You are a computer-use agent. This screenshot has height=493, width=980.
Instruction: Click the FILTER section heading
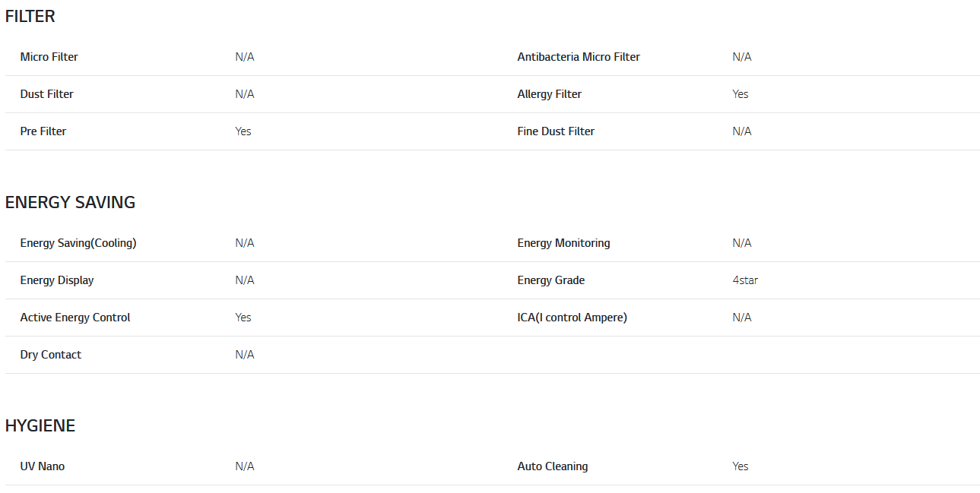pos(30,16)
